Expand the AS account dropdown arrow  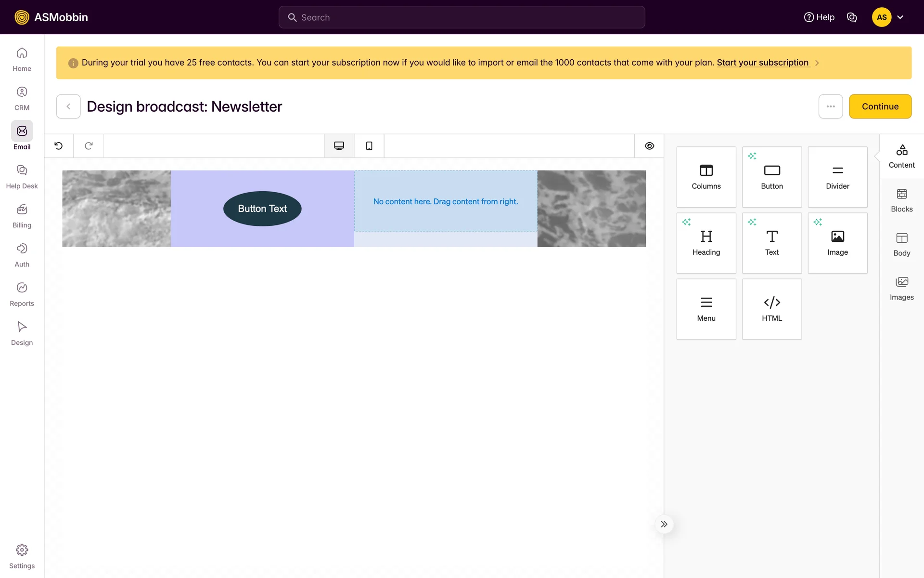(900, 17)
